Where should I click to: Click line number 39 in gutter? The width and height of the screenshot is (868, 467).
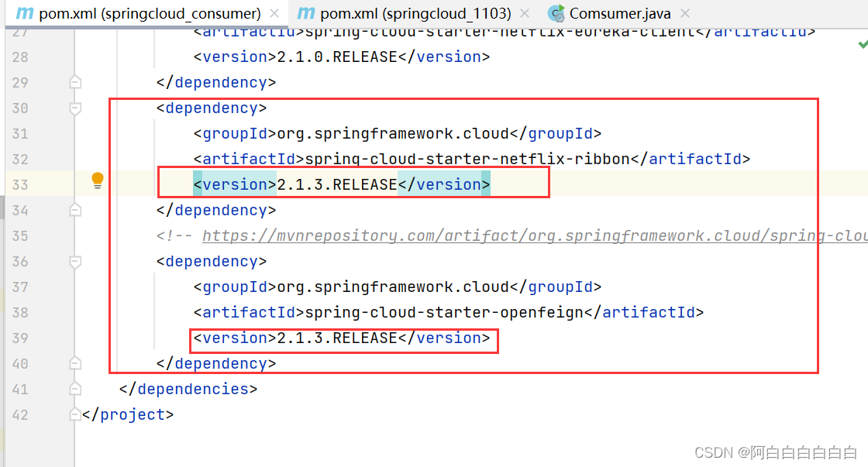pyautogui.click(x=20, y=338)
